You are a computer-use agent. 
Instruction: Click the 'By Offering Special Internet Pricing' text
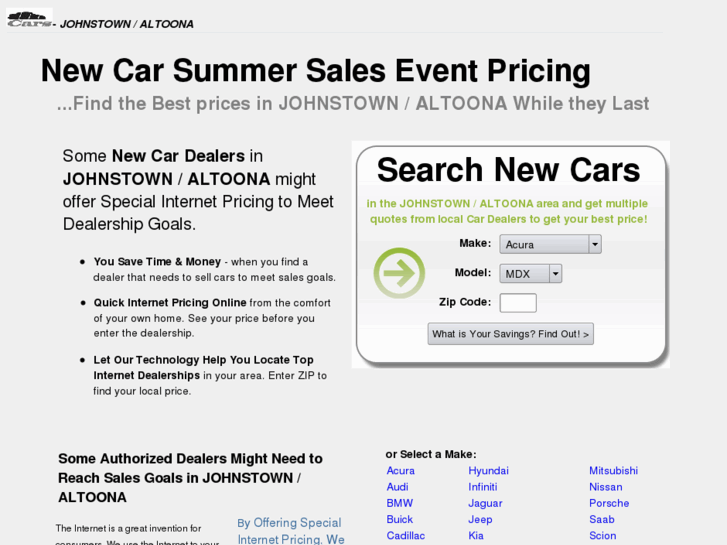(289, 531)
